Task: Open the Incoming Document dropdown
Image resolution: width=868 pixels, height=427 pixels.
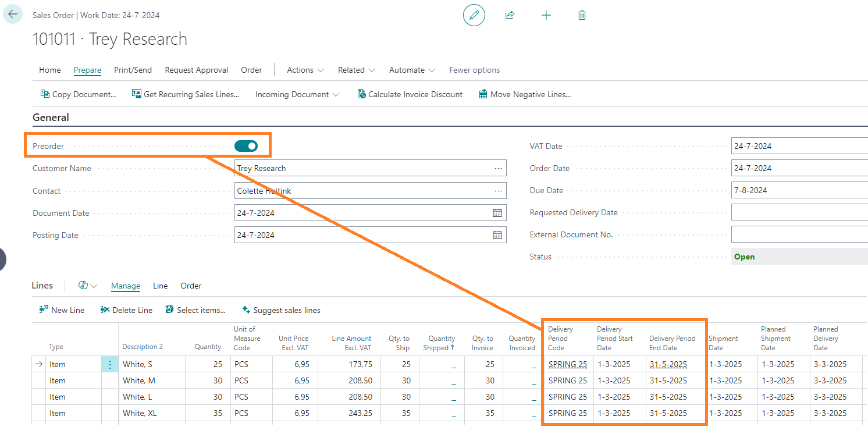Action: (297, 94)
